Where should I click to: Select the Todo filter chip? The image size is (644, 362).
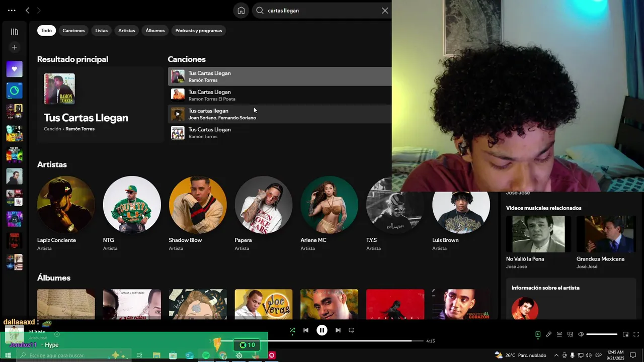(46, 31)
